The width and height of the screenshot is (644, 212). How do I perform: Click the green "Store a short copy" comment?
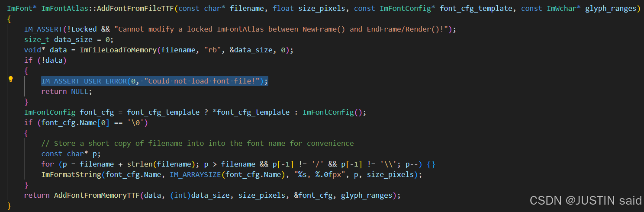point(197,143)
